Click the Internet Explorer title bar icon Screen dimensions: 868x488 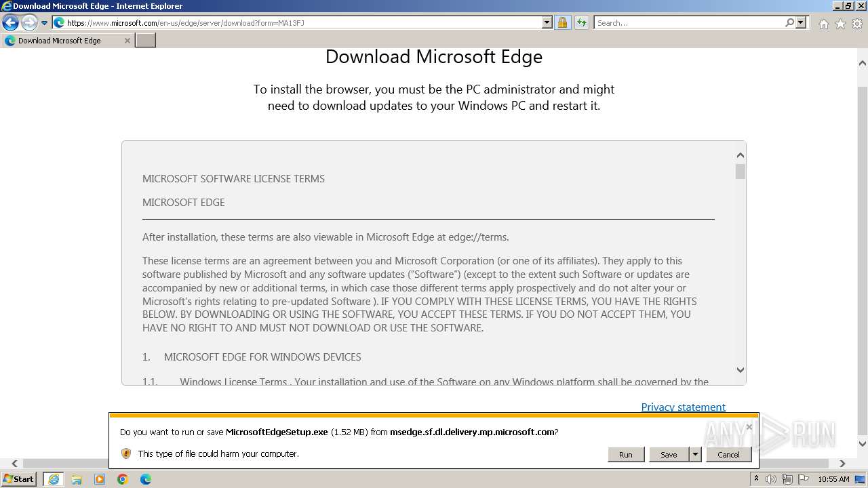pos(6,6)
